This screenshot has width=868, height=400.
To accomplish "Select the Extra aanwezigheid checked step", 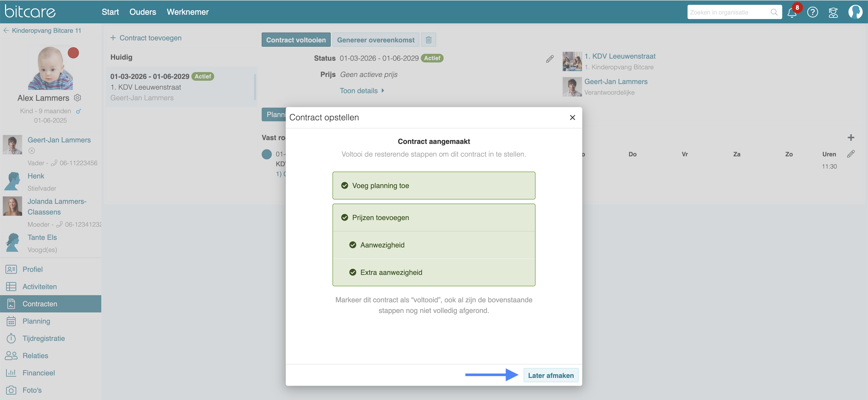I will click(433, 272).
